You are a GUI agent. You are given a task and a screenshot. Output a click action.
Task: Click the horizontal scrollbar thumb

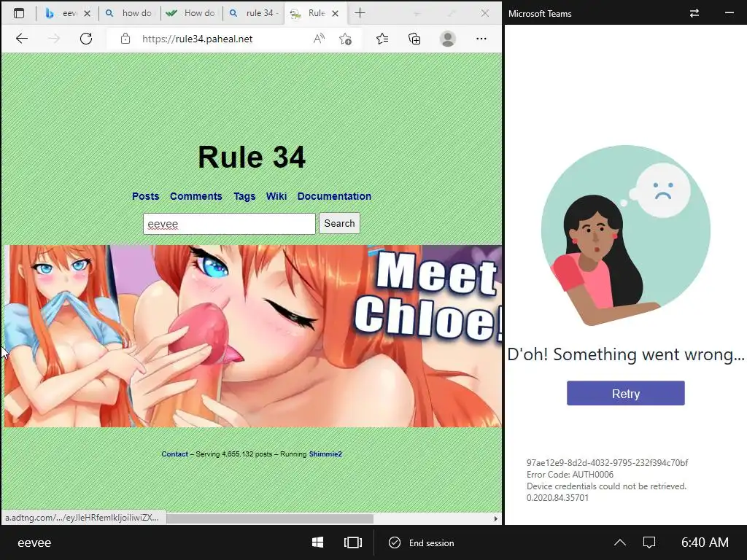click(270, 518)
